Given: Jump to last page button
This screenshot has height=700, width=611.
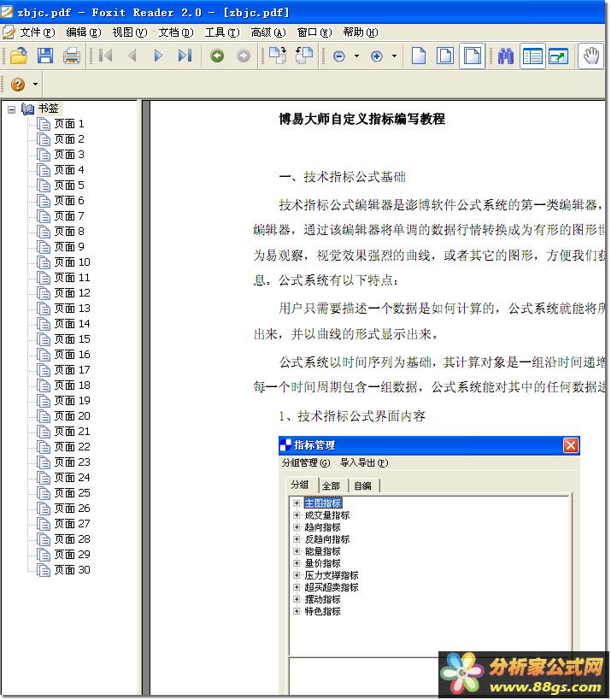Looking at the screenshot, I should click(x=185, y=56).
